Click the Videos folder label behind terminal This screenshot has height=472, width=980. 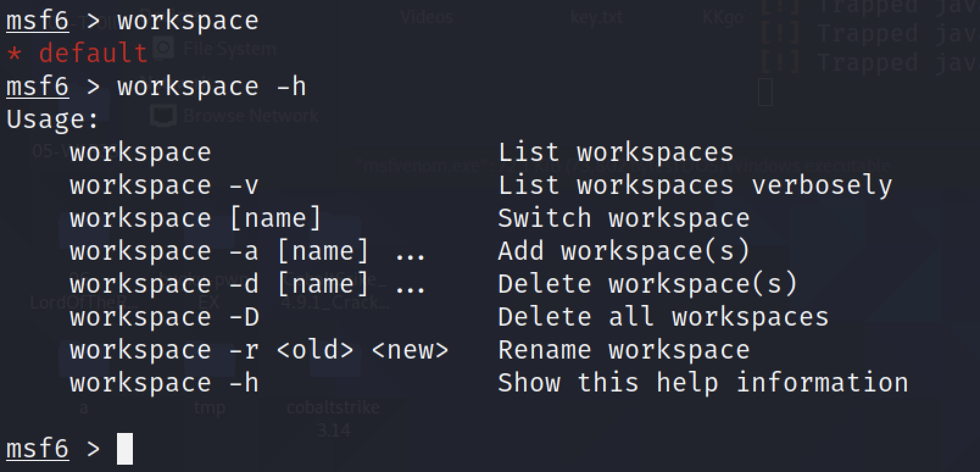click(427, 17)
